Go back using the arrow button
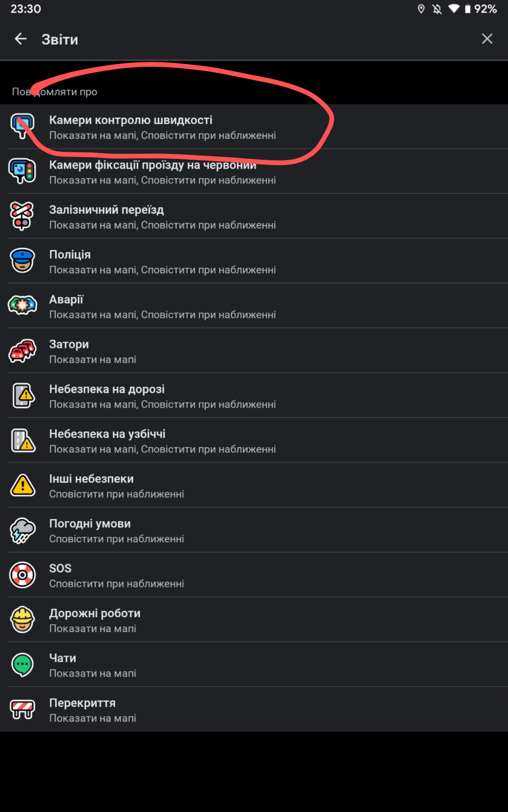 (21, 39)
